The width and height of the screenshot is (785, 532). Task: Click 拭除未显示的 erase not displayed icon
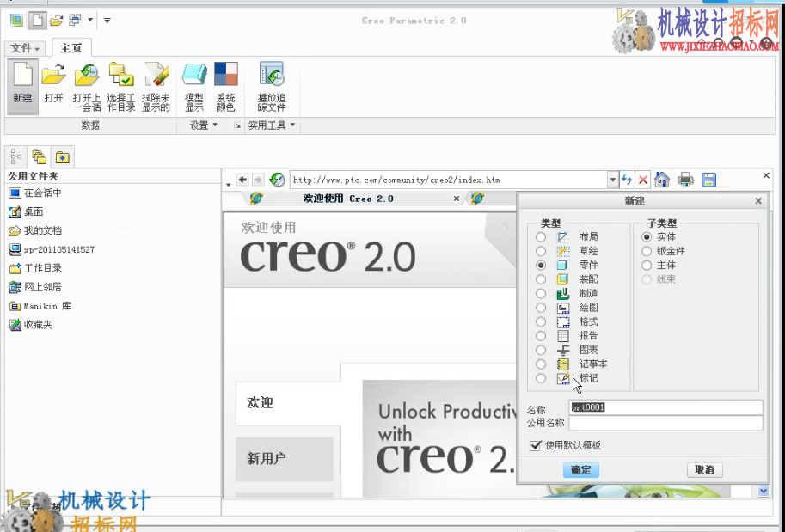156,87
